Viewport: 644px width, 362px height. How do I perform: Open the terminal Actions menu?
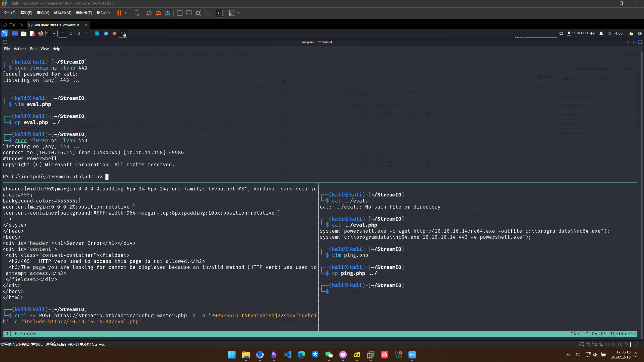click(20, 49)
